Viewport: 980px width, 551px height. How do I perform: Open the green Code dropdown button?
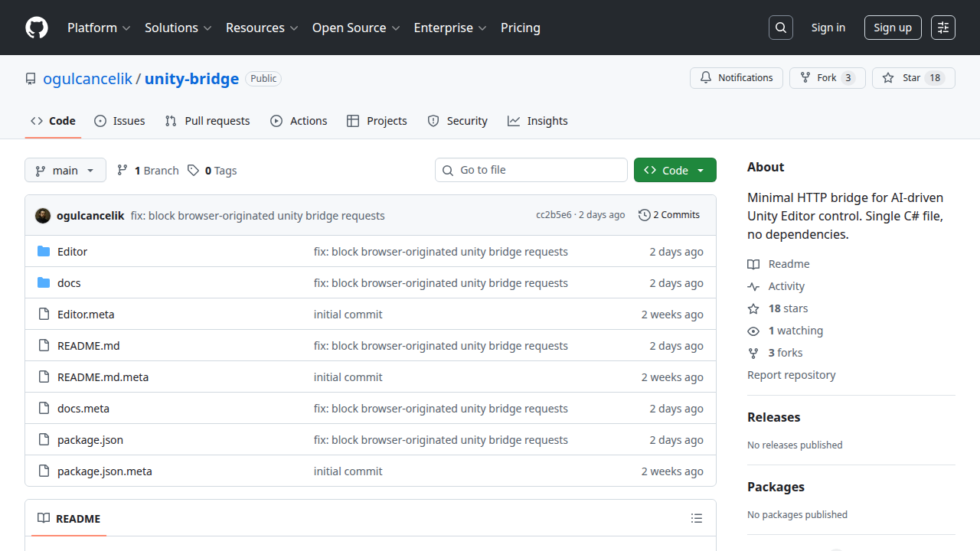(x=675, y=170)
